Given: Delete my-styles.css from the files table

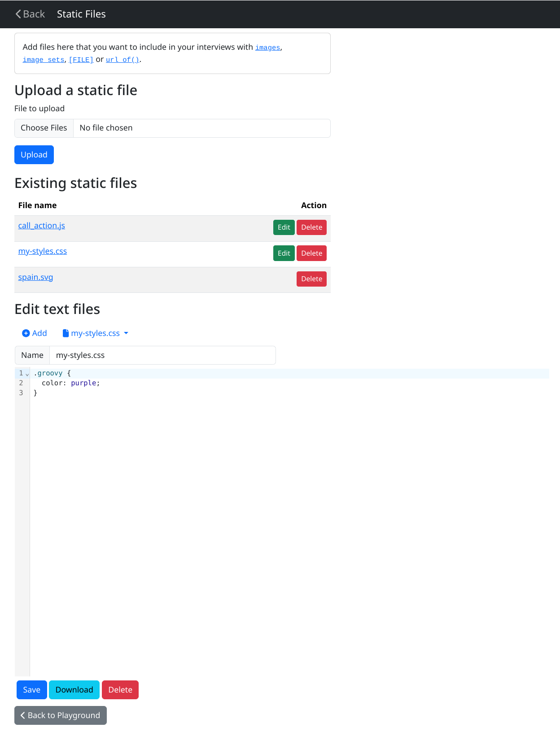Looking at the screenshot, I should 312,253.
